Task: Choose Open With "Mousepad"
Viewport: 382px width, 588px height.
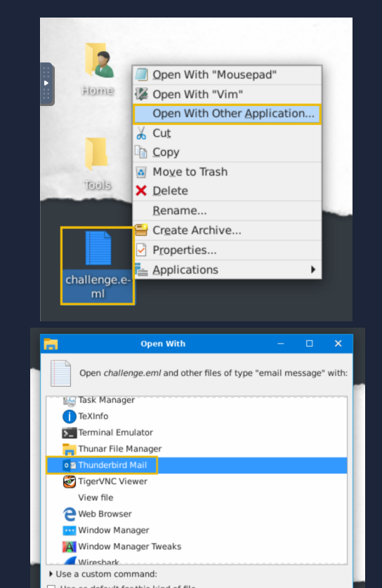Action: (227, 74)
